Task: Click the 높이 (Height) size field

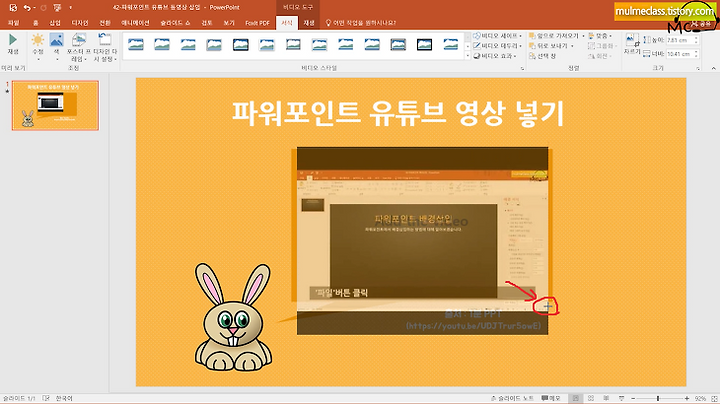Action: tap(680, 40)
